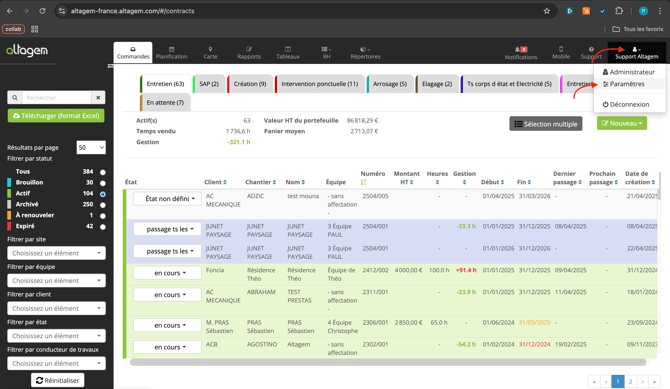Viewport: 670px width, 389px height.
Task: Open the Carte map pin icon
Action: pyautogui.click(x=210, y=49)
